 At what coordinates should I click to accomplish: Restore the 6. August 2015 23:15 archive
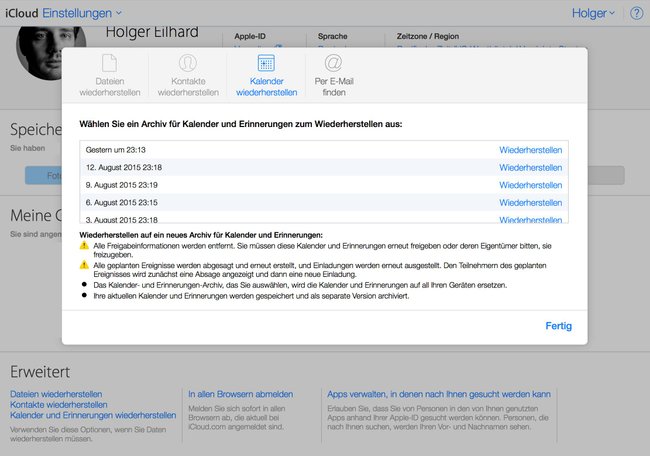(531, 203)
